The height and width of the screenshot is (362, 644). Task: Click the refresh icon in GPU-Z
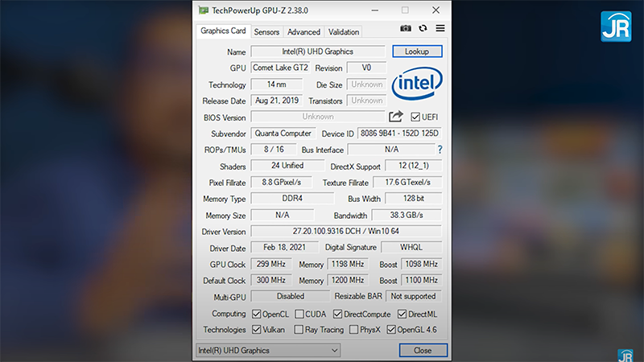[423, 28]
